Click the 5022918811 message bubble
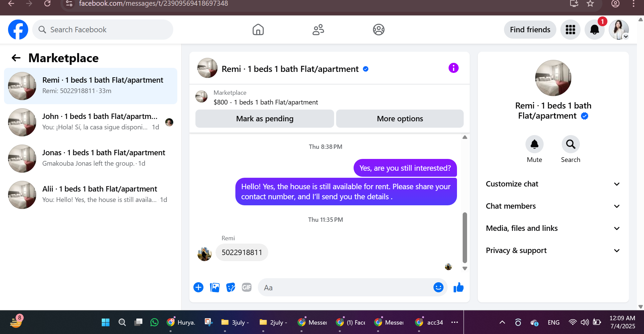This screenshot has width=644, height=334. click(242, 252)
